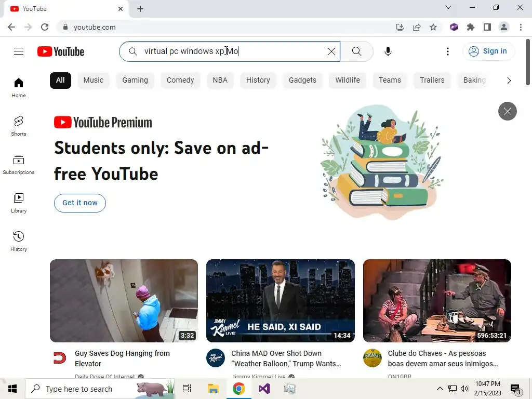Toggle Chrome side panel
This screenshot has width=532, height=399.
[x=487, y=27]
